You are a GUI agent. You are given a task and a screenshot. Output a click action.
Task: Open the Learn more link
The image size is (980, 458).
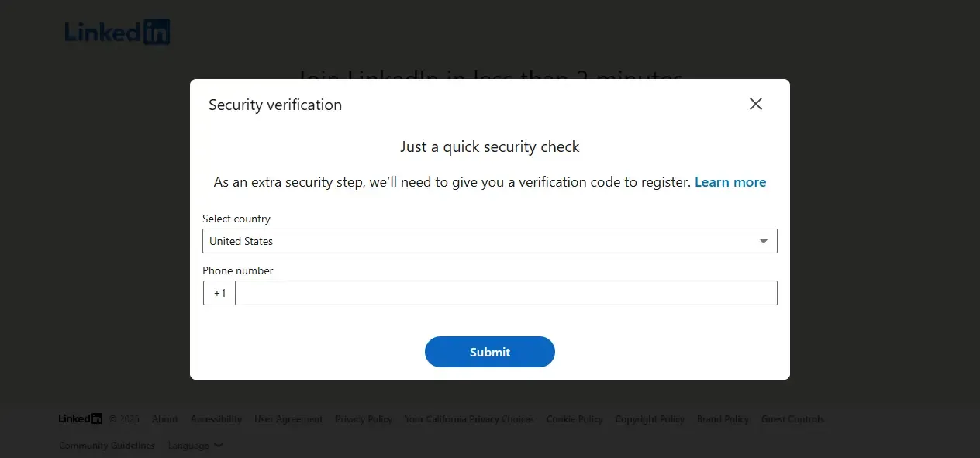pyautogui.click(x=730, y=182)
